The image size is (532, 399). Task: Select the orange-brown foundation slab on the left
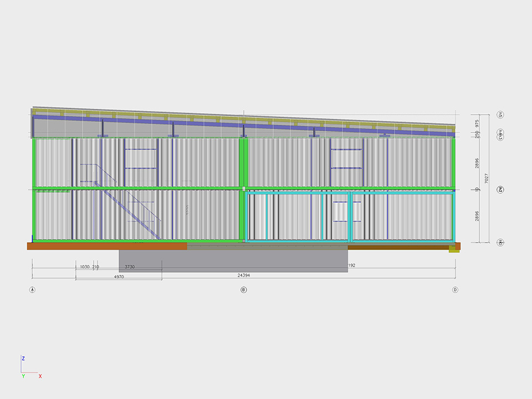pyautogui.click(x=105, y=246)
